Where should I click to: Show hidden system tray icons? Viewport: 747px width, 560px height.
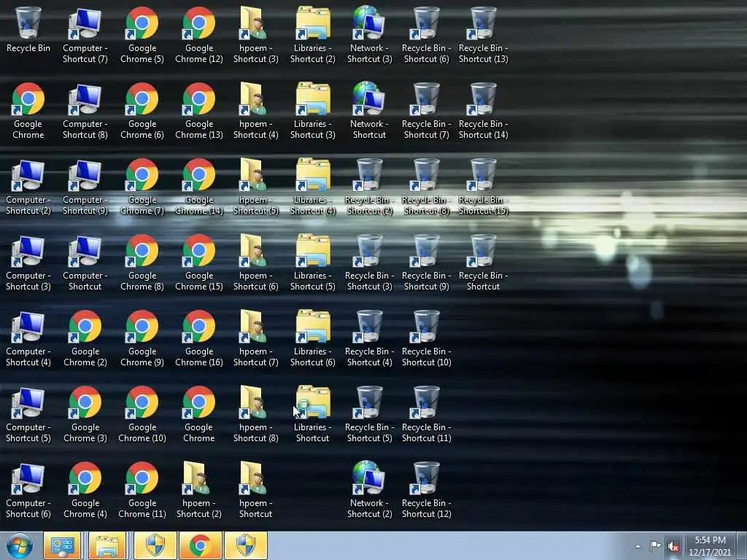[638, 546]
